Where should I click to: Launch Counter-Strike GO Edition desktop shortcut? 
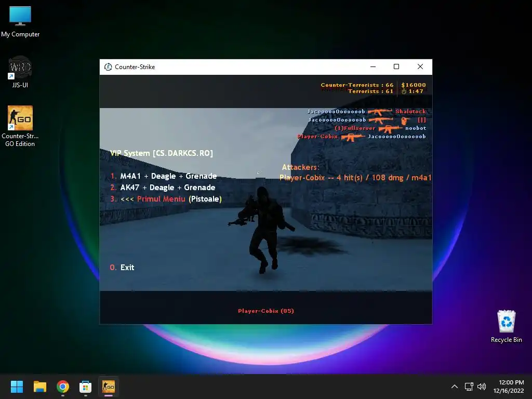(x=20, y=126)
